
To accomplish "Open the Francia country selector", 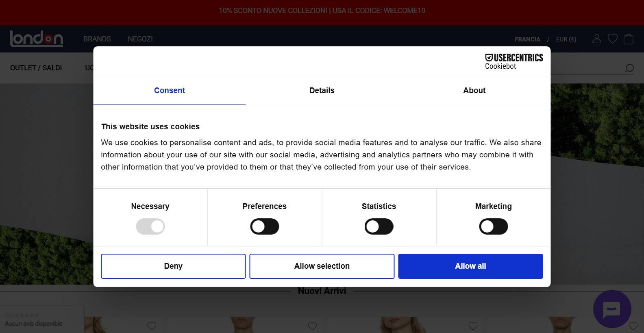I will click(x=527, y=39).
